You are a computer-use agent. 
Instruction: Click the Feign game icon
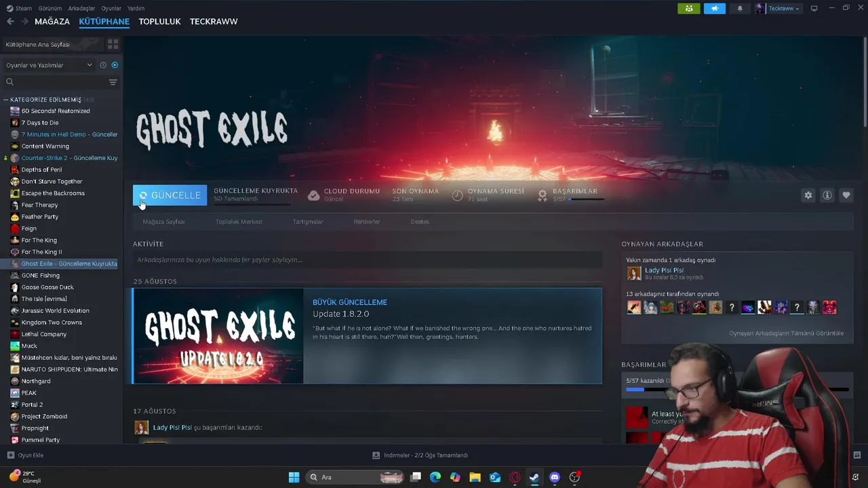pos(15,228)
